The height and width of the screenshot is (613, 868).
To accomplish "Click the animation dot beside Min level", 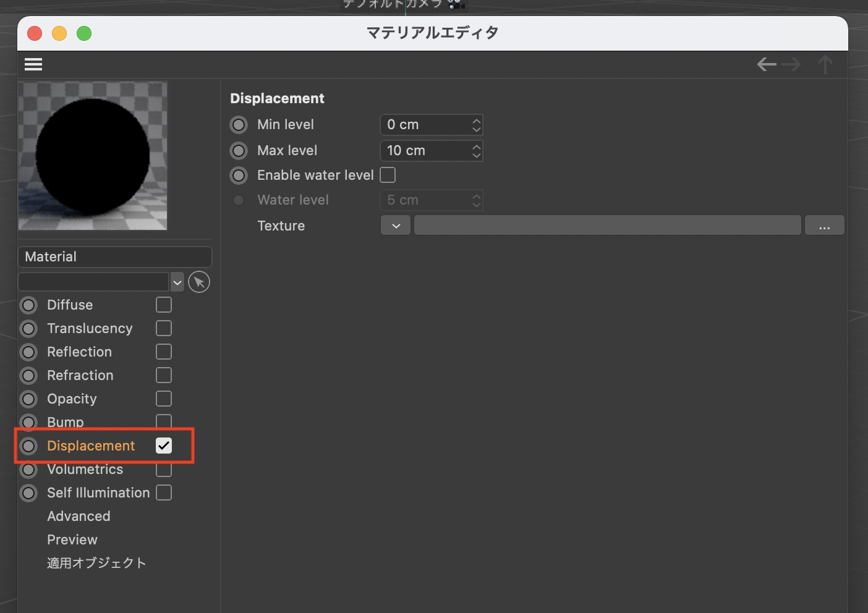I will (239, 125).
